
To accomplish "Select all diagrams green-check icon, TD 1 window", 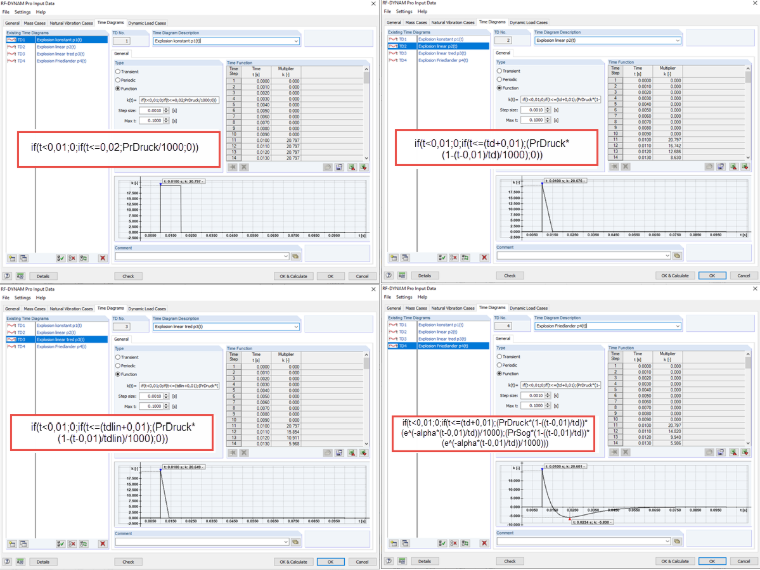I will (x=61, y=258).
